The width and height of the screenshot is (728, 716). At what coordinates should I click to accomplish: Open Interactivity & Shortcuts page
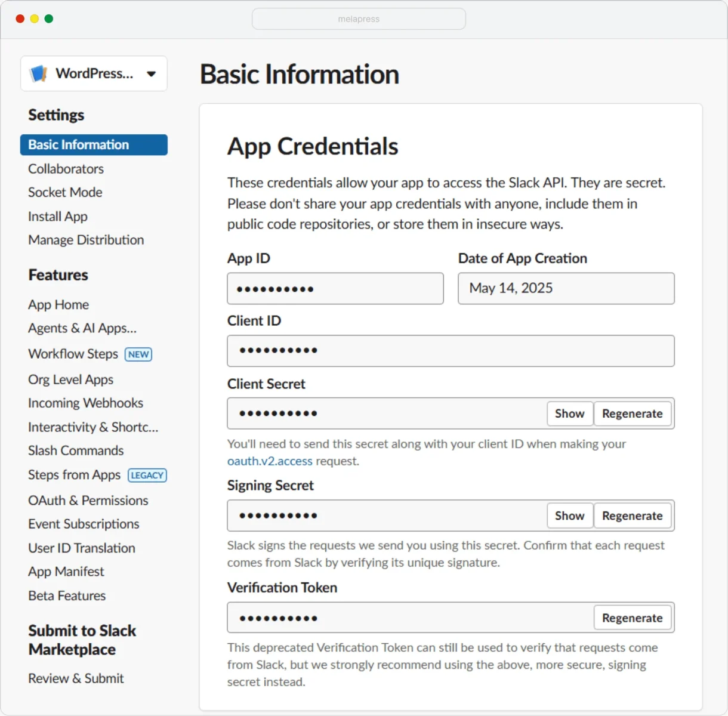(93, 427)
